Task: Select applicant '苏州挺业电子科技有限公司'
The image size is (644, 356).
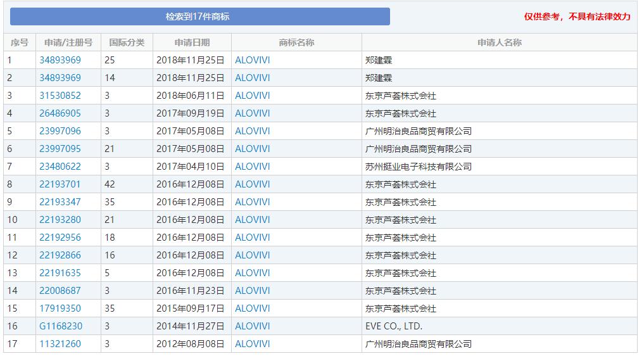Action: (x=419, y=166)
